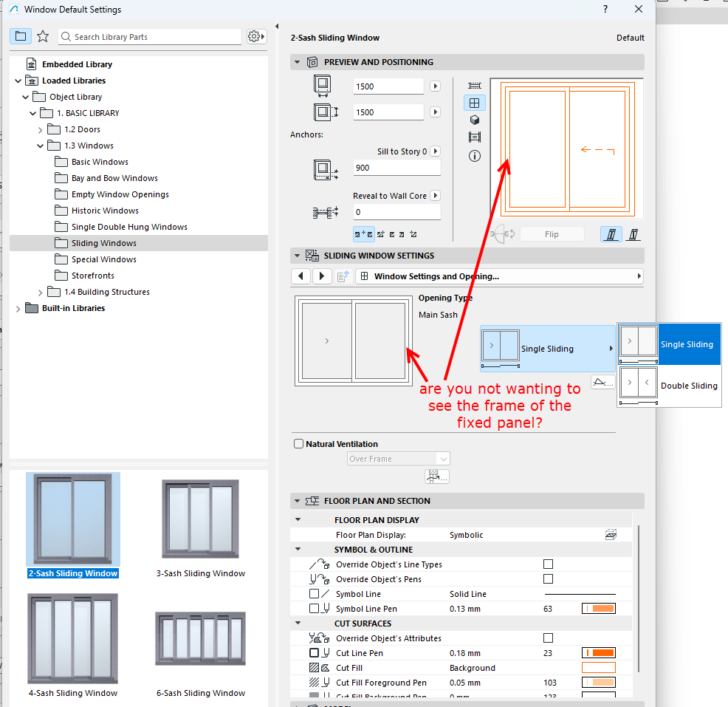Collapse the library browser panel arrow
The image size is (728, 707).
pyautogui.click(x=277, y=27)
